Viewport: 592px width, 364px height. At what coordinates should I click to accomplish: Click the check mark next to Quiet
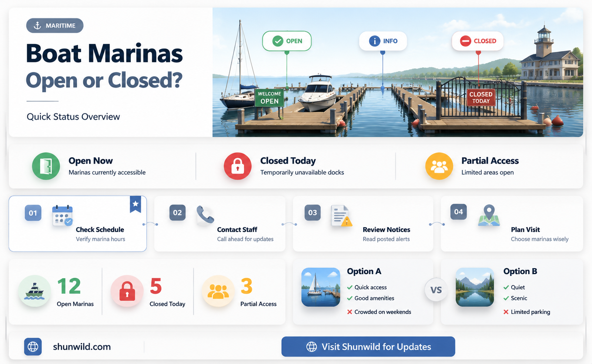point(506,287)
